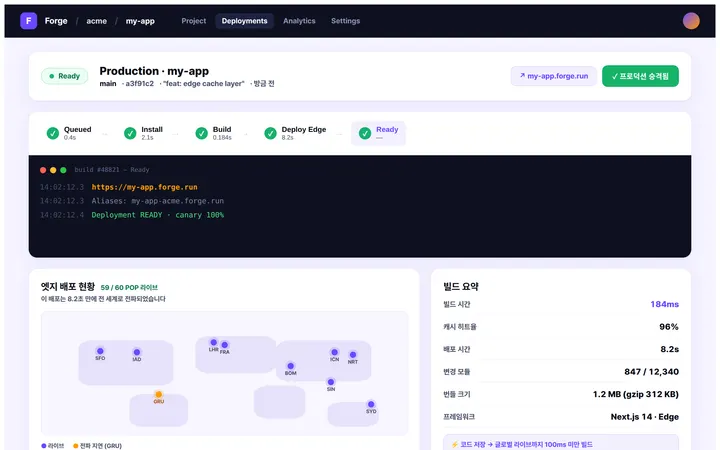The height and width of the screenshot is (450, 720).
Task: Click the Next.js 14 · Edge value
Action: pyautogui.click(x=645, y=416)
